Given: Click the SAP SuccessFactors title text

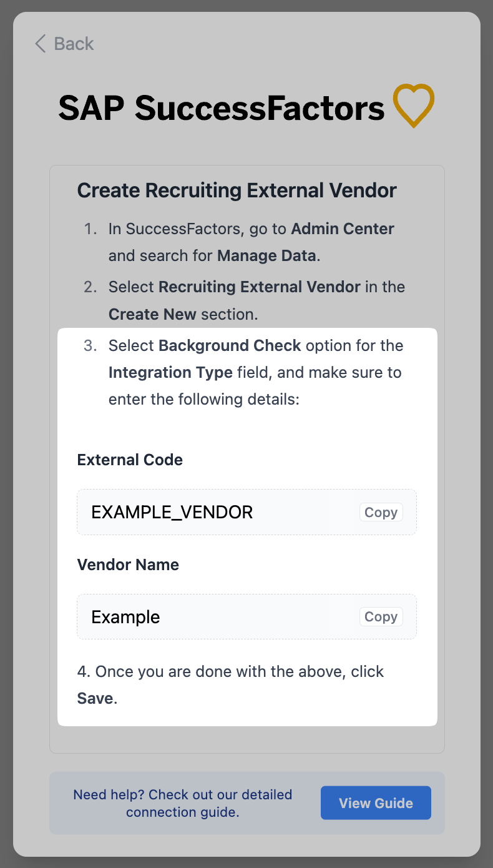Looking at the screenshot, I should tap(222, 108).
